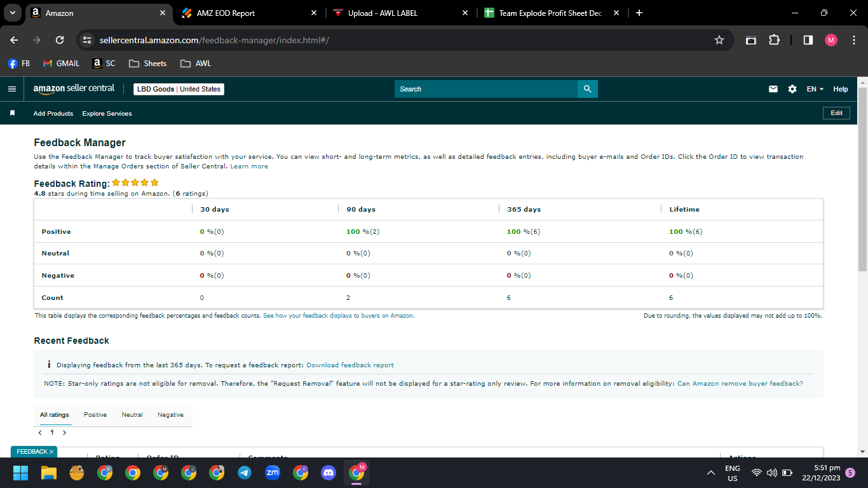
Task: Open the taskbar clock showing 5:51 pm
Action: click(822, 473)
